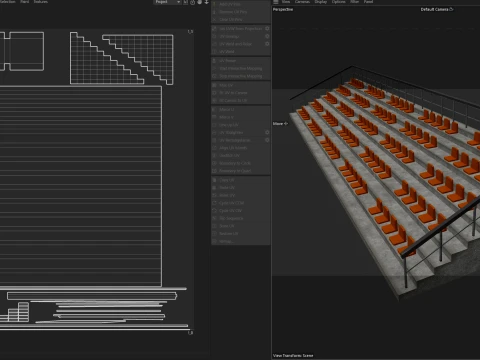This screenshot has height=360, width=480.
Task: Mirror the UVs along V
Action: [241, 117]
